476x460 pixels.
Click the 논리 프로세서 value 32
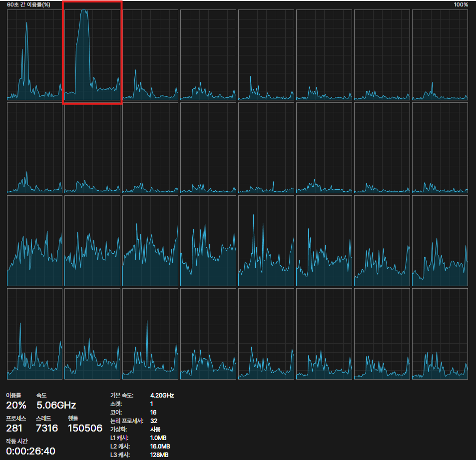click(x=154, y=421)
